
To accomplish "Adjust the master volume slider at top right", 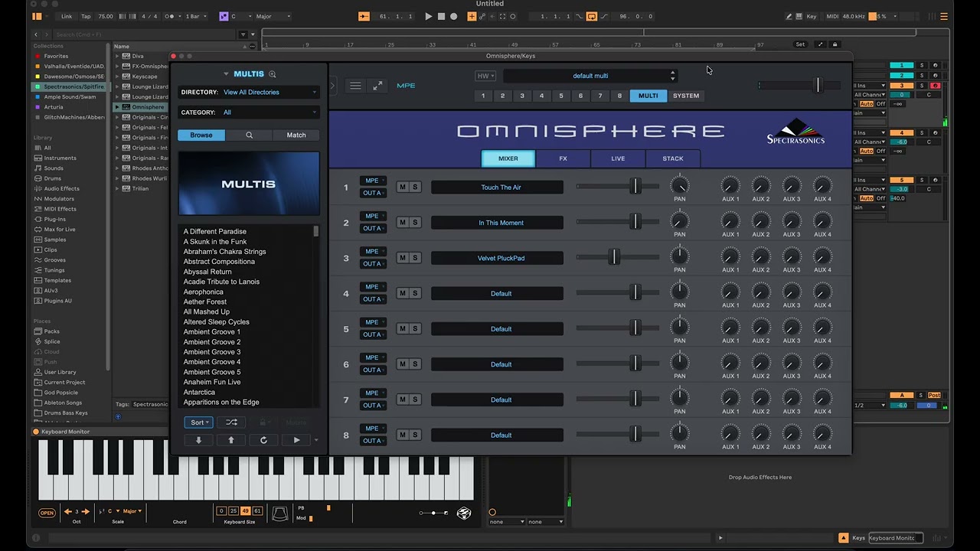I will point(818,86).
